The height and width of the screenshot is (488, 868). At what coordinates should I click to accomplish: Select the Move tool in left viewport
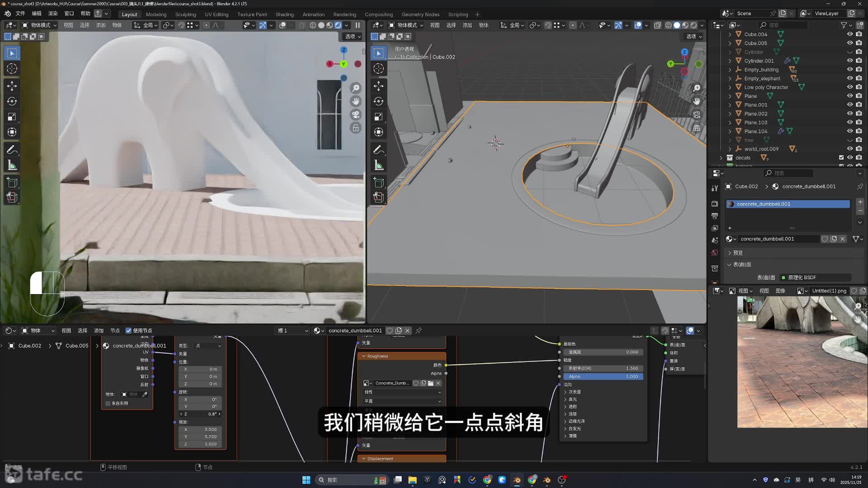click(x=12, y=86)
